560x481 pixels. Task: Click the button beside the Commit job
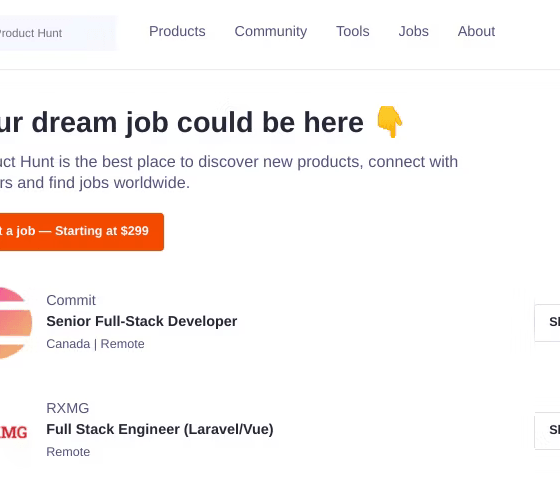tap(547, 323)
